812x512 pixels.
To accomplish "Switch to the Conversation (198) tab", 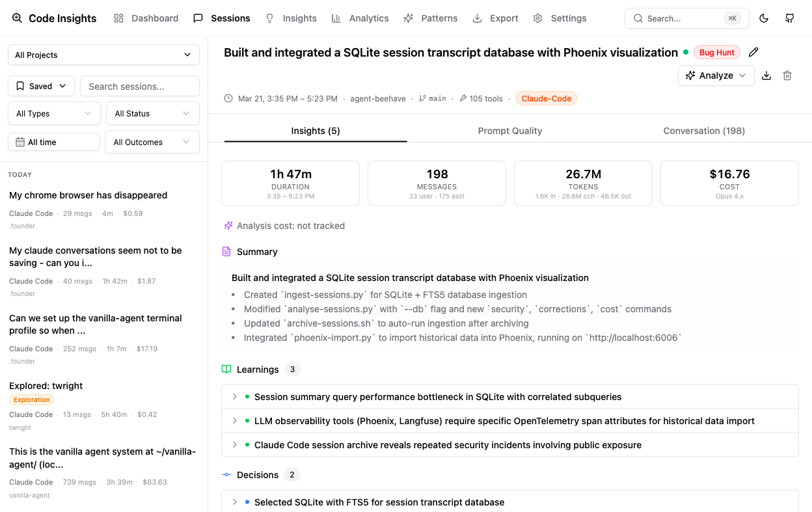I will [704, 131].
